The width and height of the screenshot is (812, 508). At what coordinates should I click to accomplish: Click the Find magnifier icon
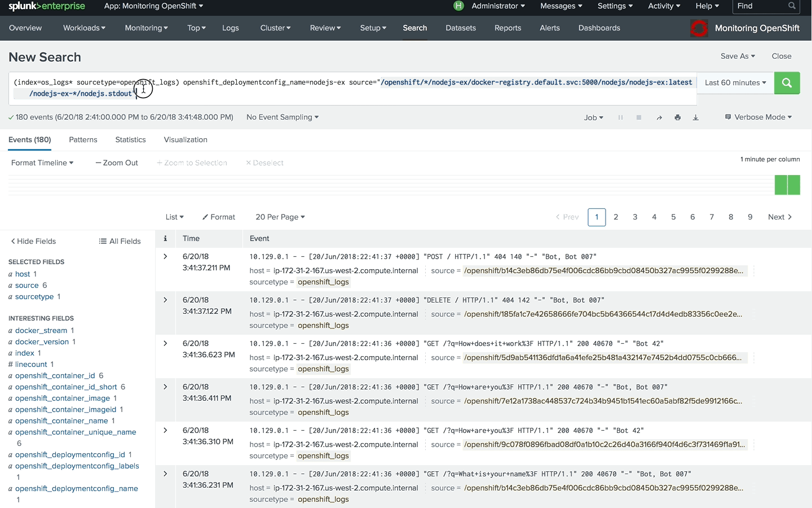pyautogui.click(x=792, y=6)
